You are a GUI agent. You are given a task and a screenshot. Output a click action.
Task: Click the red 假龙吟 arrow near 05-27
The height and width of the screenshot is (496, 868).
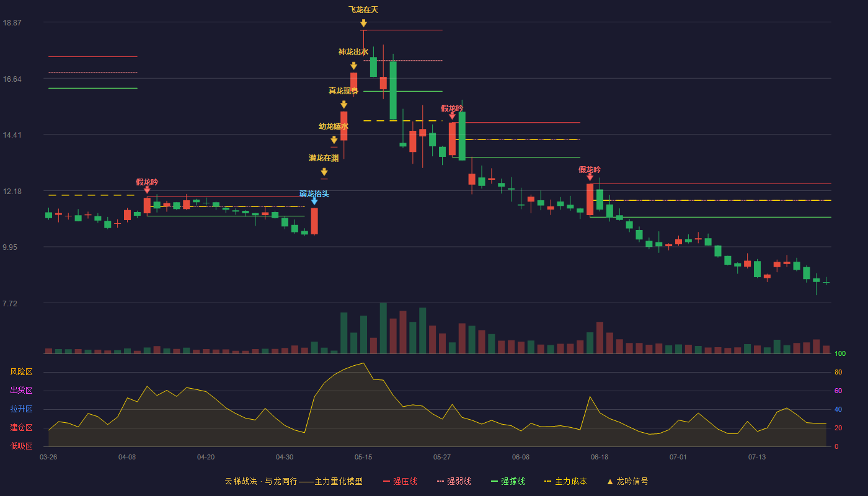pos(452,115)
